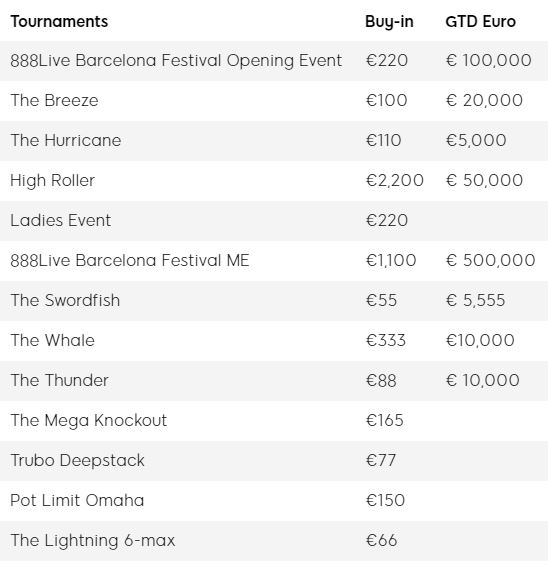Click the Trubo Deepstack tournament name
Image resolution: width=552 pixels, height=567 pixels.
(x=77, y=461)
